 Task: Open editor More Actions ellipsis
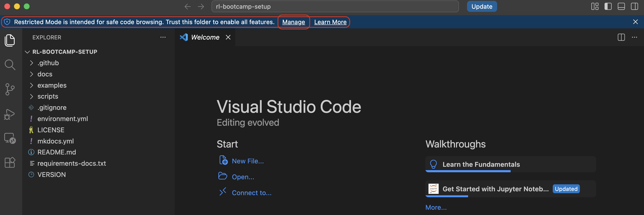(634, 37)
